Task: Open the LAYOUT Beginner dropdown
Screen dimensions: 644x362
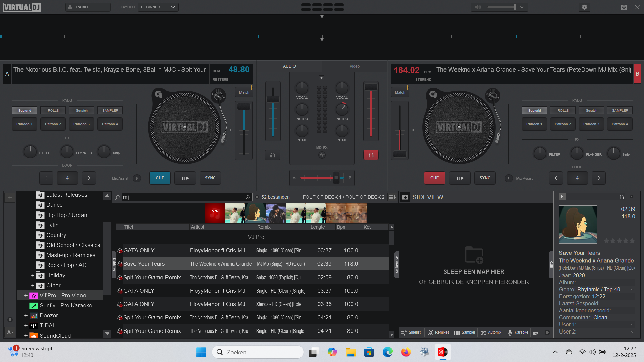Action: (158, 7)
